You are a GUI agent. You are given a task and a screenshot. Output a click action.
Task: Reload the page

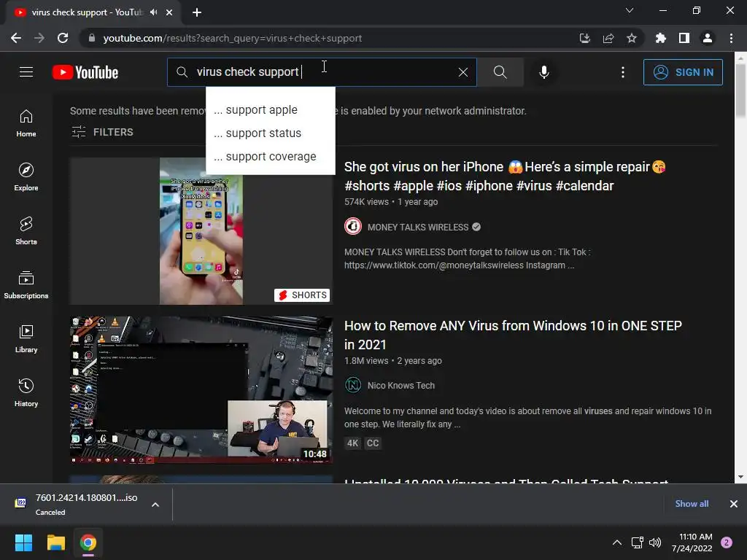click(63, 38)
